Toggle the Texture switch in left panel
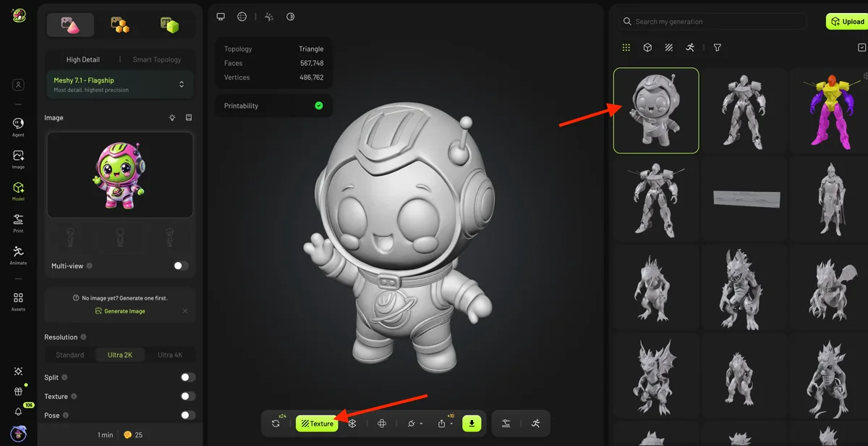868x446 pixels. 187,396
